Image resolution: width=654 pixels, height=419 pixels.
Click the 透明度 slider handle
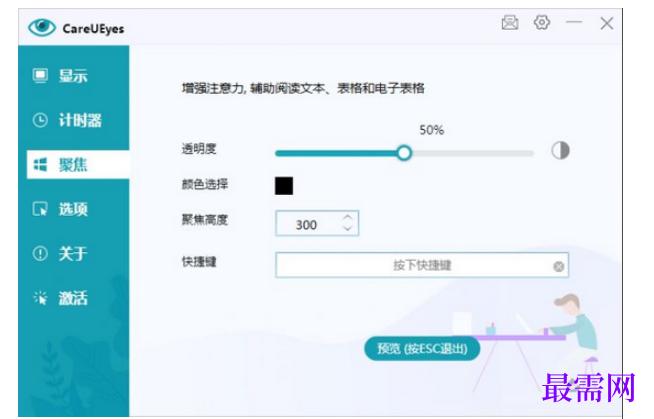404,153
